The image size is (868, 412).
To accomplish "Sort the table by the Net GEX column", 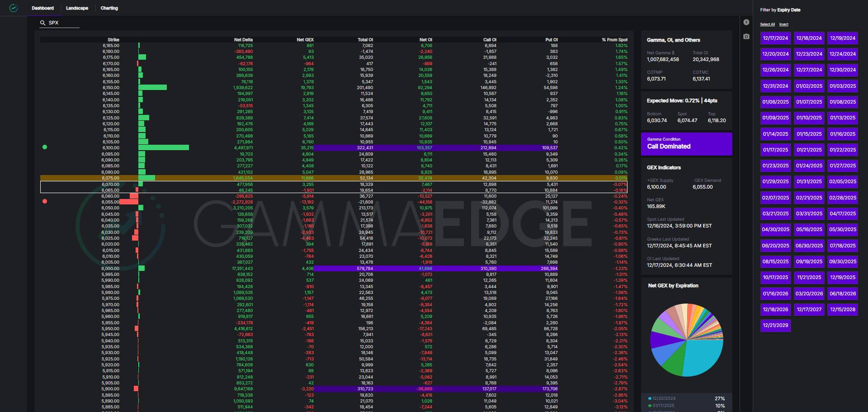I will (305, 40).
